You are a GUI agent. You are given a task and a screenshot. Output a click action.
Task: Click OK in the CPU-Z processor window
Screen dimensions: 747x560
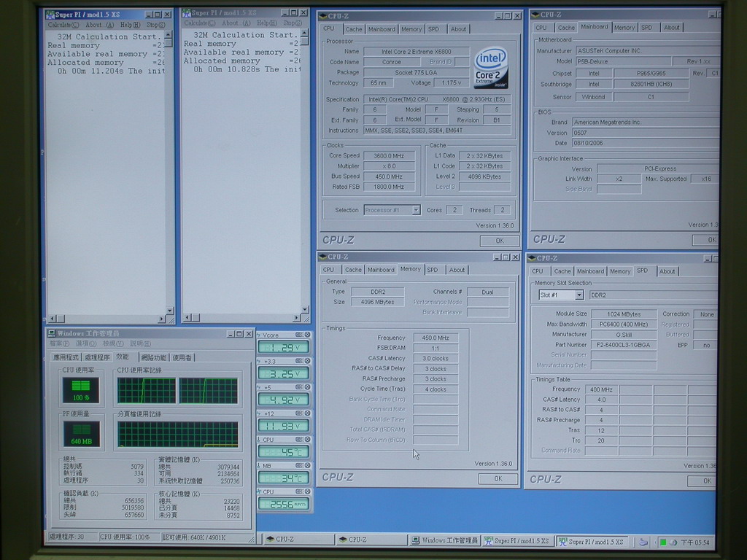click(x=499, y=241)
